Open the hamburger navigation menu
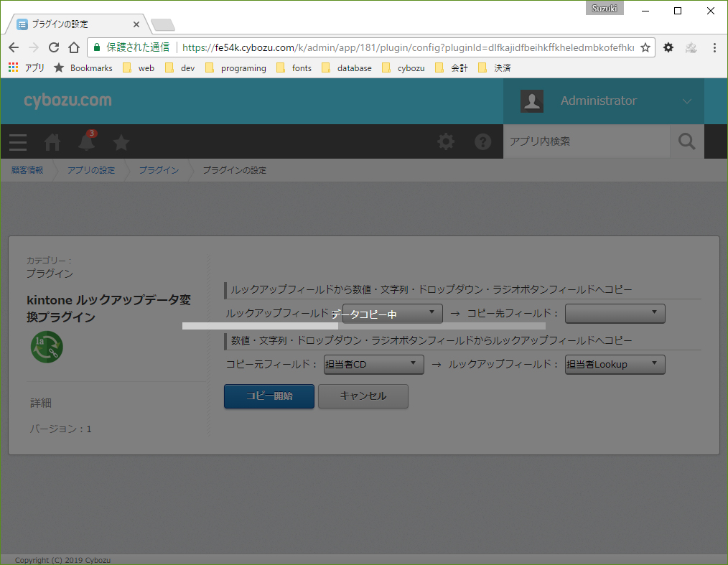 click(x=18, y=141)
